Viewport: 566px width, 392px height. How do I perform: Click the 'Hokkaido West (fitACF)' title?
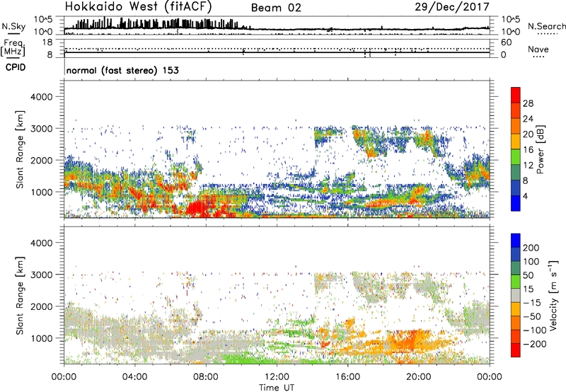tap(138, 6)
